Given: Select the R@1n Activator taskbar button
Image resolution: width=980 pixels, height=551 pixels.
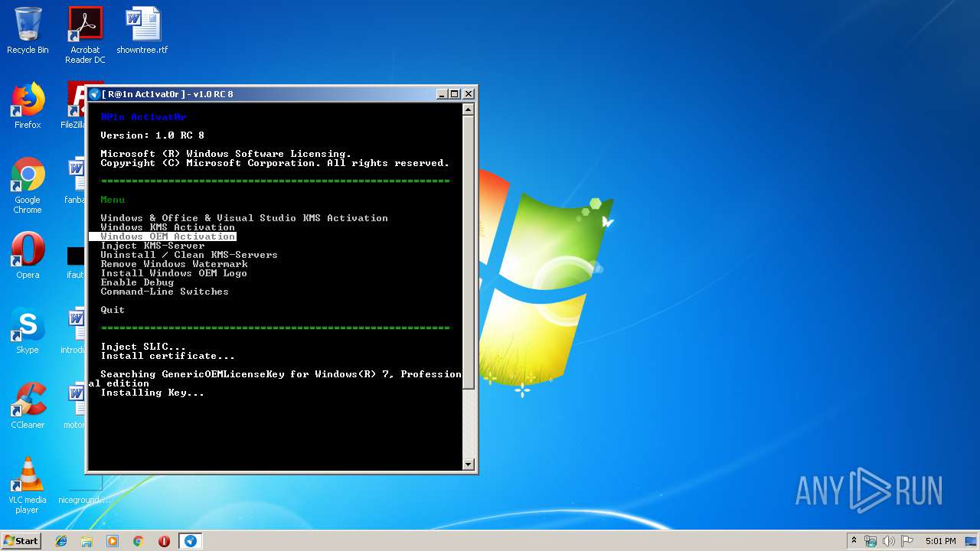Looking at the screenshot, I should pyautogui.click(x=190, y=541).
